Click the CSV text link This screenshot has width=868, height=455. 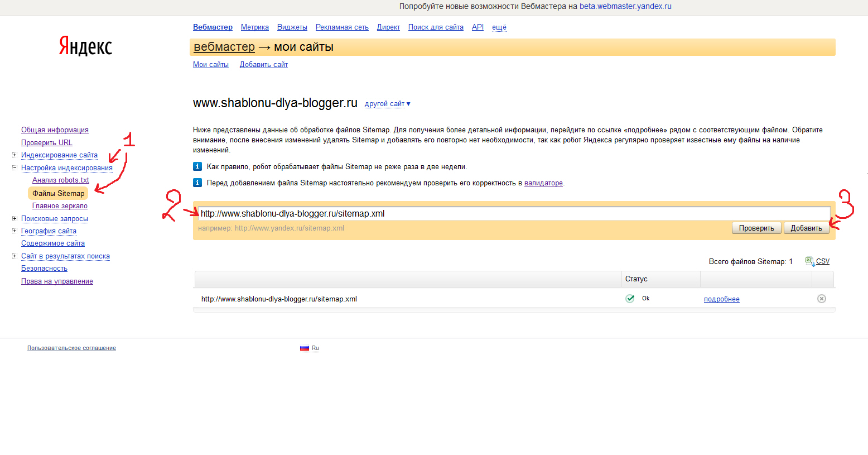pos(823,261)
